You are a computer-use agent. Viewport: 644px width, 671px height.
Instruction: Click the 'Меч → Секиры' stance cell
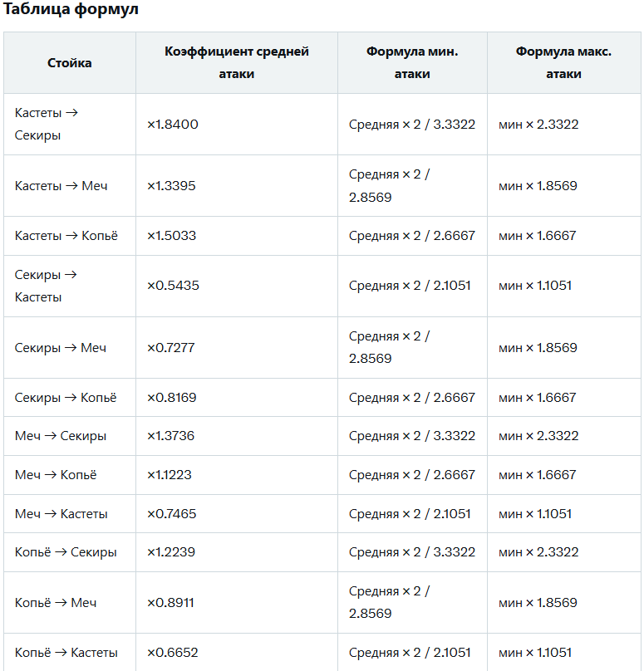pos(61,436)
